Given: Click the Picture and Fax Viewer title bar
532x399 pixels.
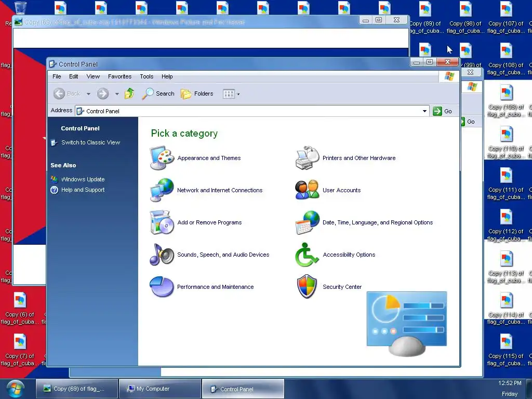Looking at the screenshot, I should pos(186,22).
